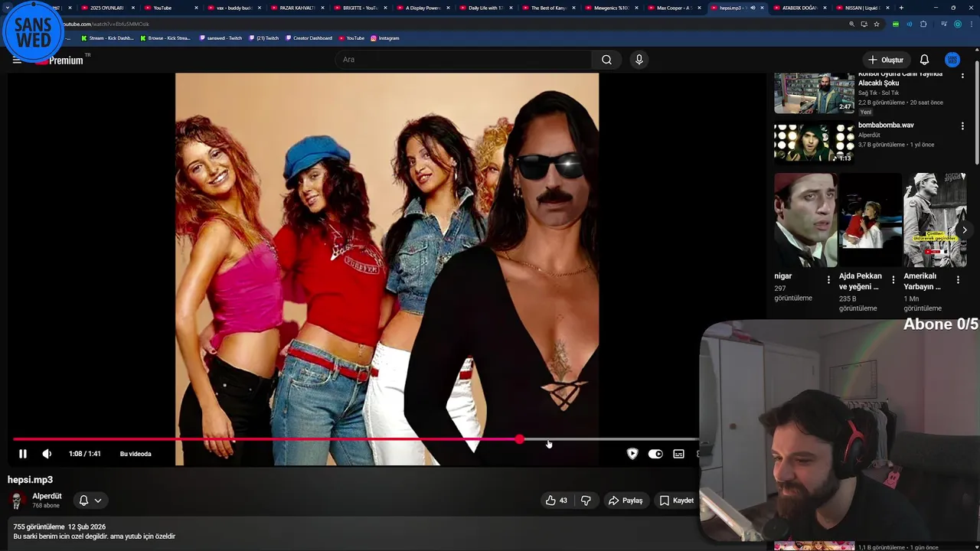Open the Creator Dashboard bookmark
Viewport: 980px width, 551px height.
(x=309, y=37)
